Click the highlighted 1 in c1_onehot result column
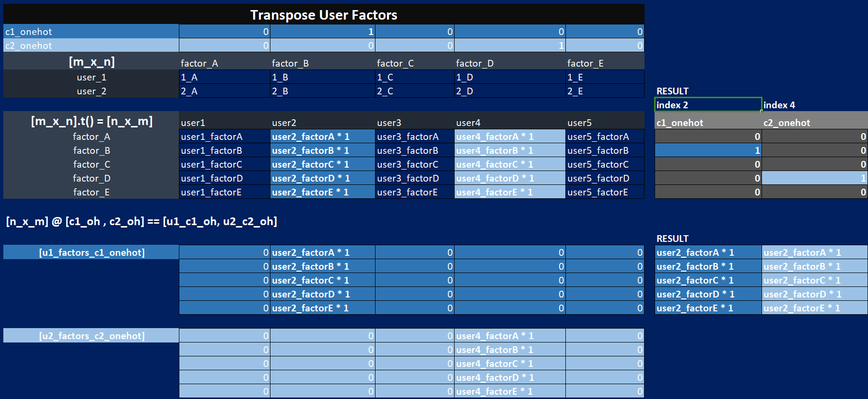This screenshot has width=868, height=399. 708,150
